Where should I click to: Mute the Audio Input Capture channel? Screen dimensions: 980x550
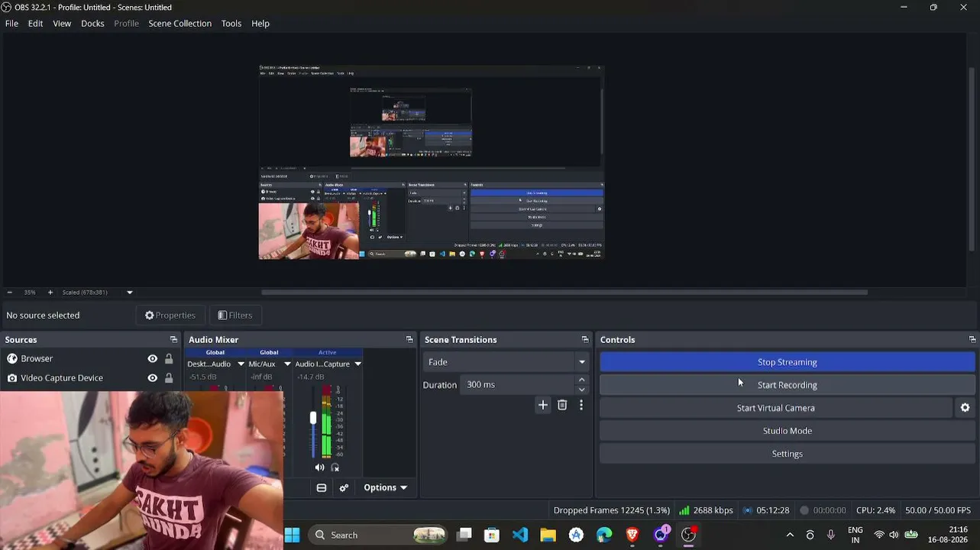point(319,467)
